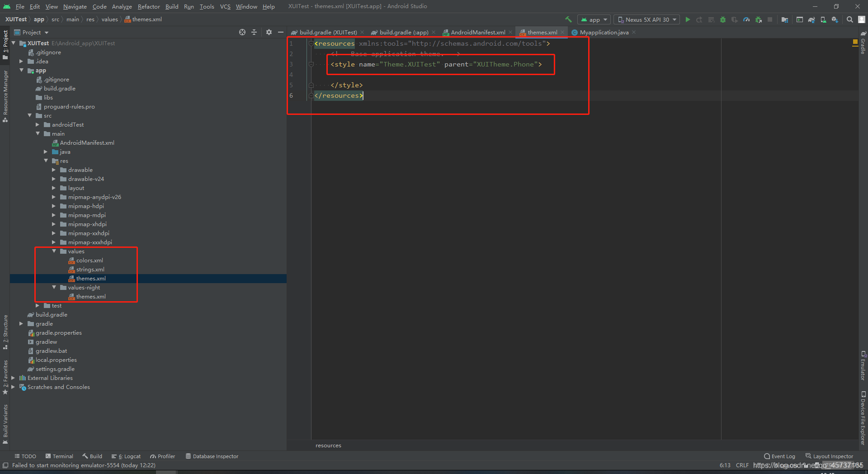Click Scroll from Source target icon
This screenshot has height=474, width=868.
click(242, 32)
